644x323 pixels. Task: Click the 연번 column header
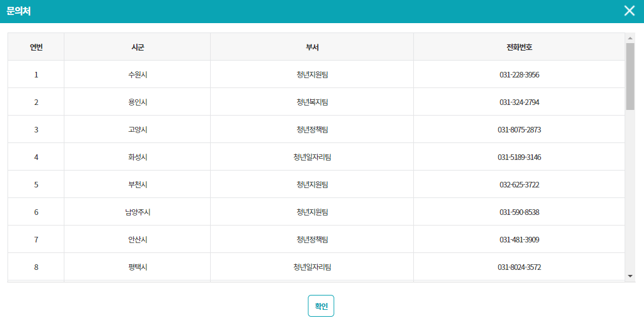pos(36,47)
